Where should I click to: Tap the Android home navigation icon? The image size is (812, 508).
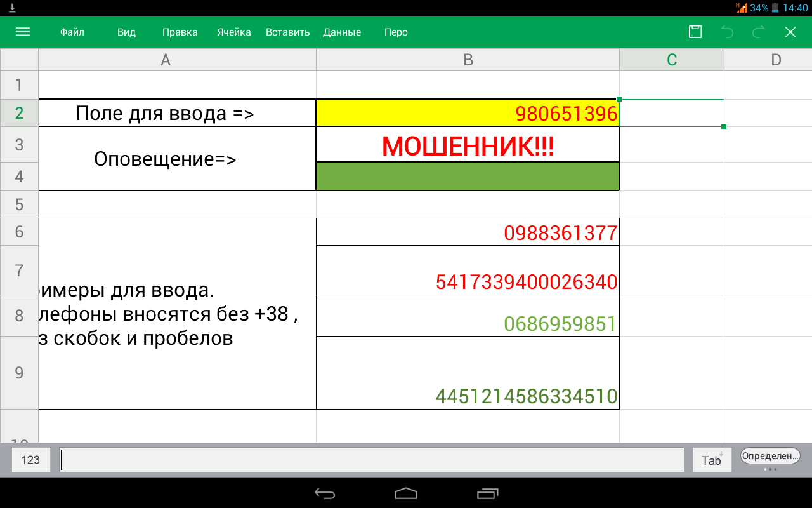[406, 493]
